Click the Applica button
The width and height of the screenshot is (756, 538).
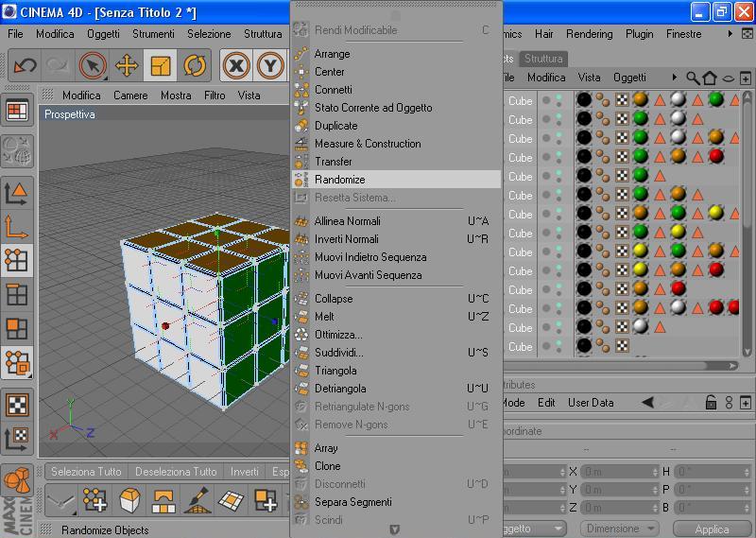(713, 529)
